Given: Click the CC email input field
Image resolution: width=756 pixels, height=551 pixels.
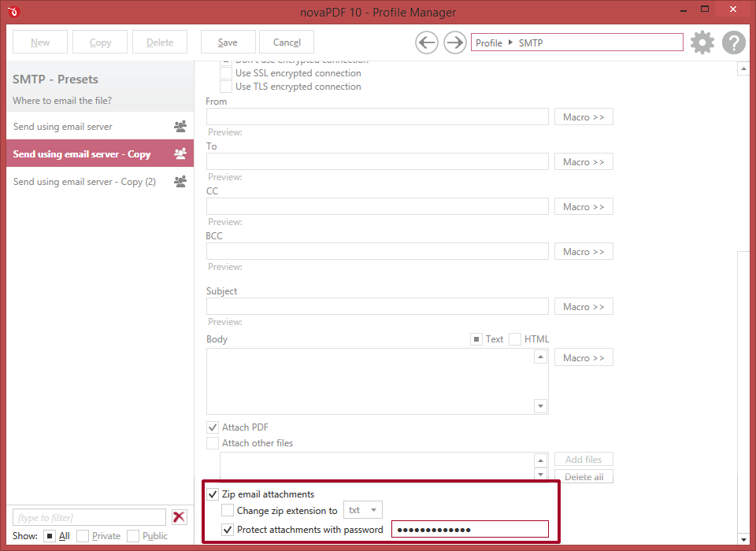Looking at the screenshot, I should coord(377,206).
